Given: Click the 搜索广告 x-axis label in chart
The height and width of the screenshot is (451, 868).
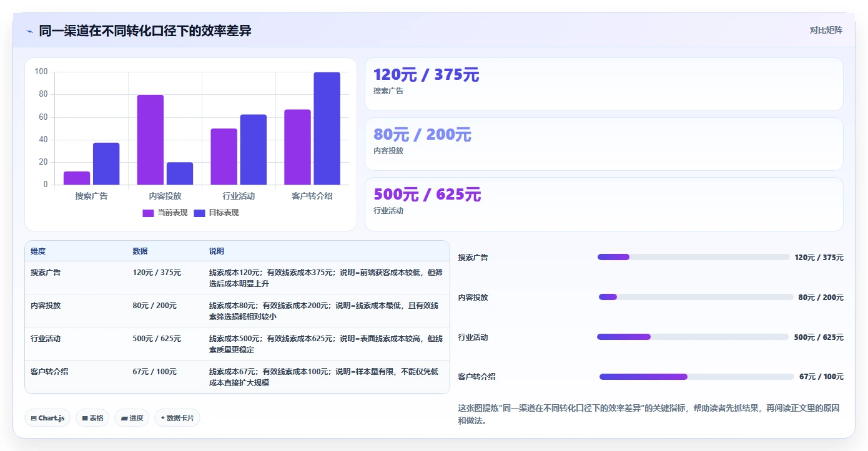Looking at the screenshot, I should [92, 196].
